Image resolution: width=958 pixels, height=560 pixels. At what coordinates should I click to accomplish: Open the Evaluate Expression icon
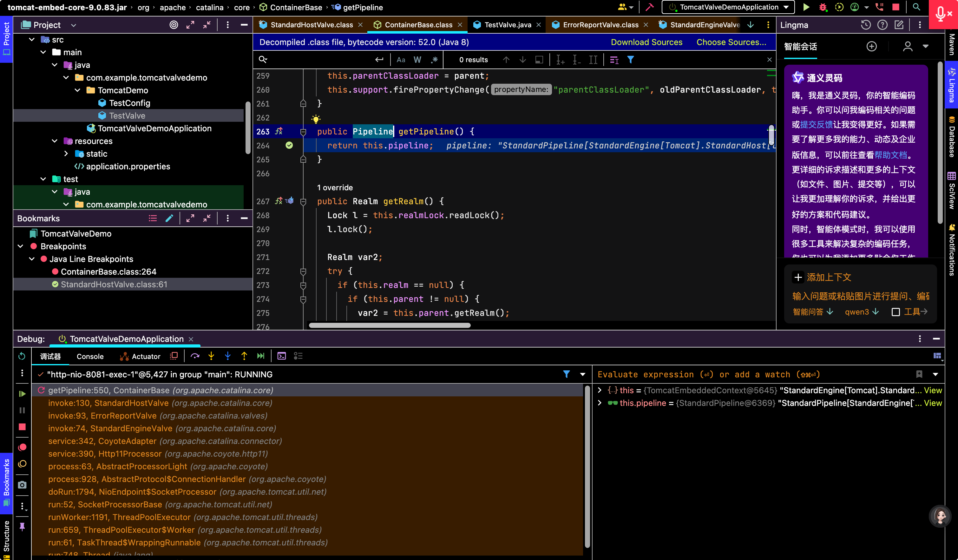click(x=282, y=356)
